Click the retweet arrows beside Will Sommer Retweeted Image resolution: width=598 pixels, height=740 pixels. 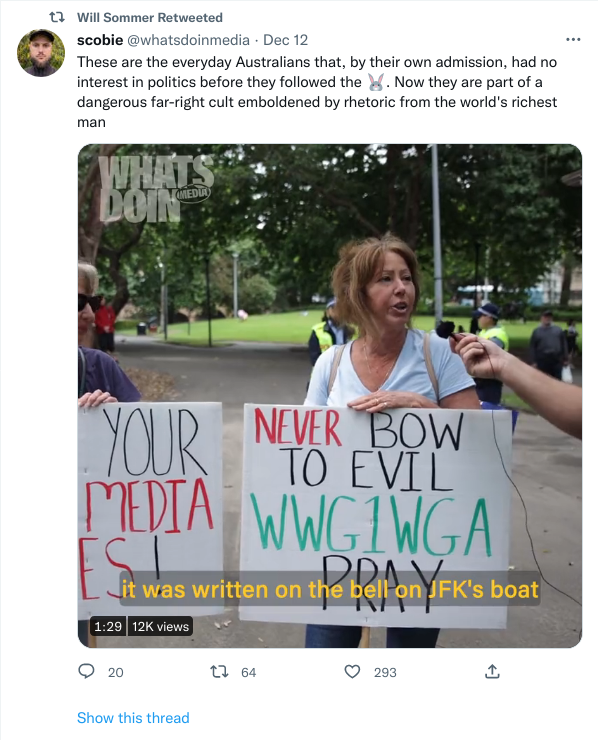click(57, 17)
